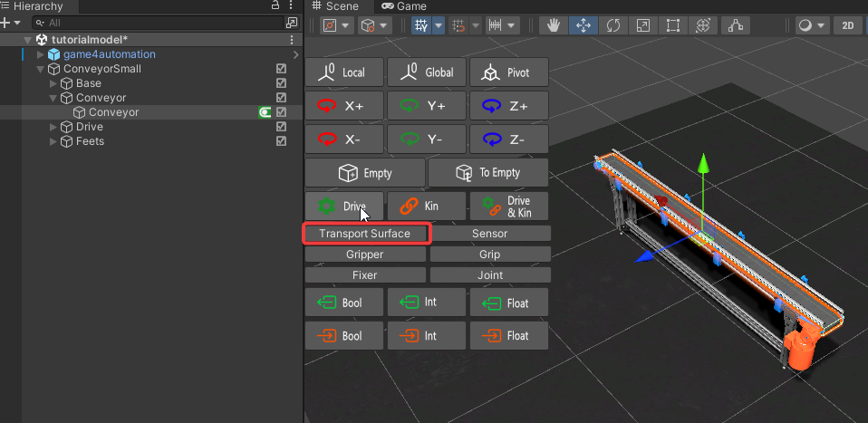Viewport: 868px width, 423px height.
Task: Click the 2D view mode button
Action: (x=848, y=26)
